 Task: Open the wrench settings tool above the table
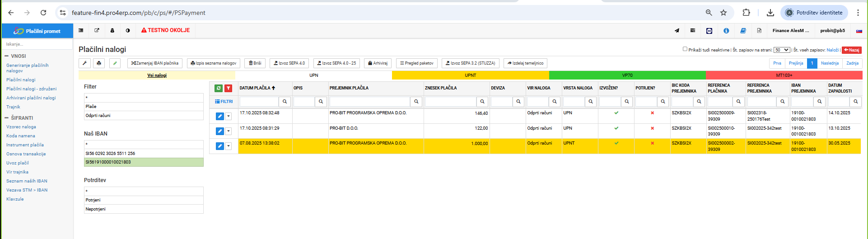click(84, 63)
